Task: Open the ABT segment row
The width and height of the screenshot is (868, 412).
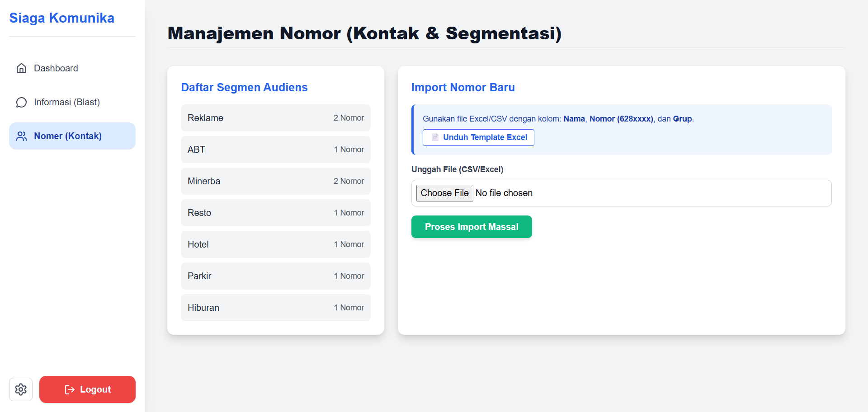Action: [x=275, y=150]
